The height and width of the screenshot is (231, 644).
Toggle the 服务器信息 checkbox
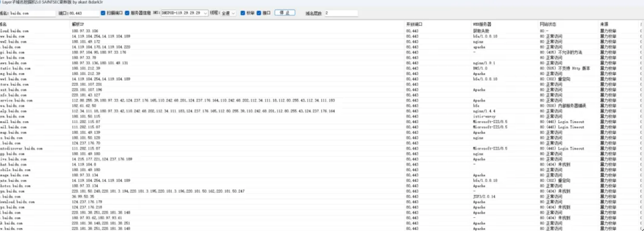pos(127,13)
